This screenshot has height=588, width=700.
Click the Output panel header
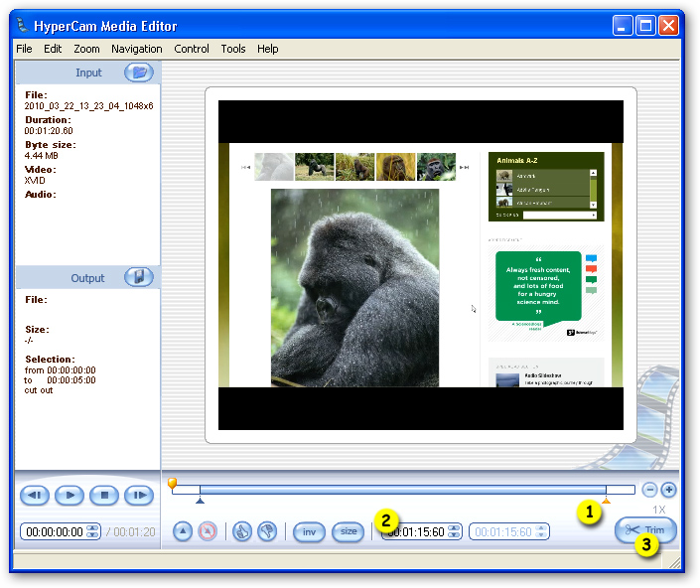pyautogui.click(x=88, y=278)
